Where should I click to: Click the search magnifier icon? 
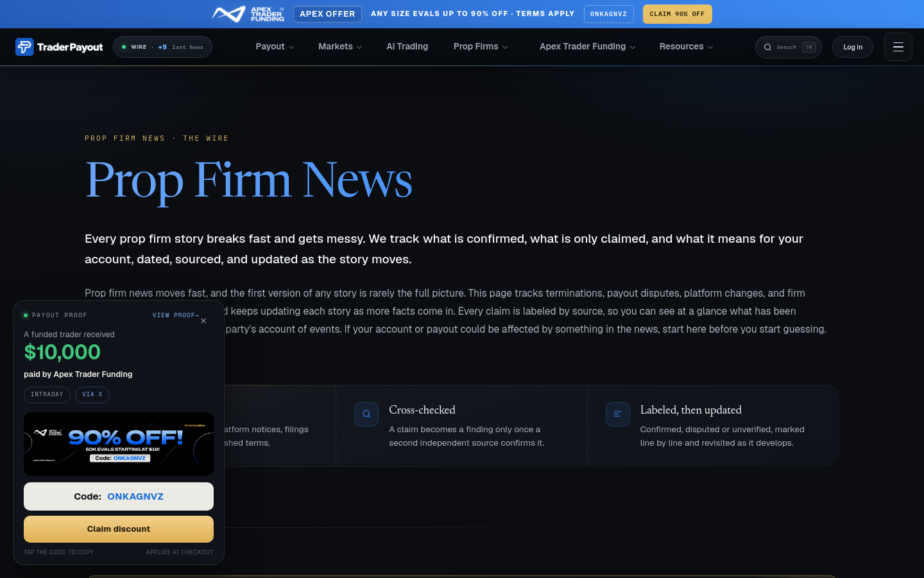point(767,47)
